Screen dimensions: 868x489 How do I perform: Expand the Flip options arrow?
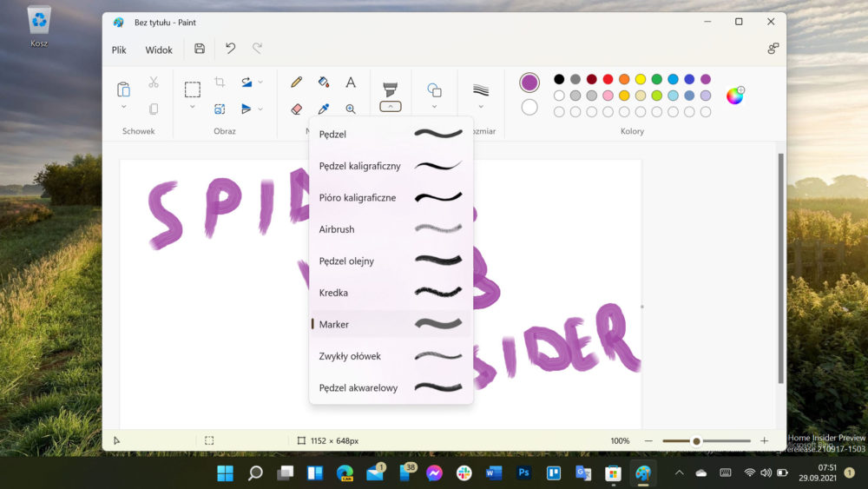coord(260,109)
